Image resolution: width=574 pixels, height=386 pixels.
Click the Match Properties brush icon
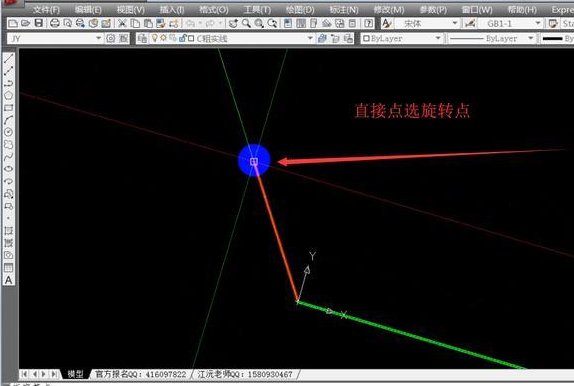(161, 23)
